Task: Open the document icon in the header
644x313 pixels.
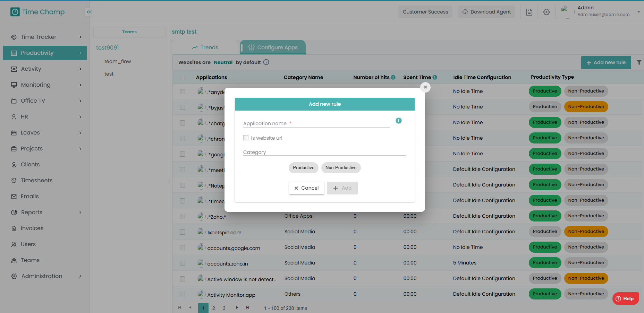Action: click(529, 12)
